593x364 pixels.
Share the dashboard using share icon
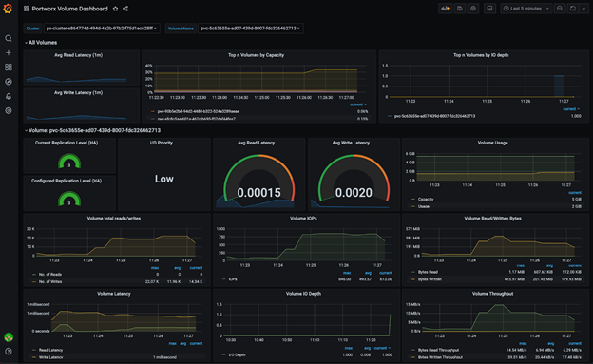125,9
